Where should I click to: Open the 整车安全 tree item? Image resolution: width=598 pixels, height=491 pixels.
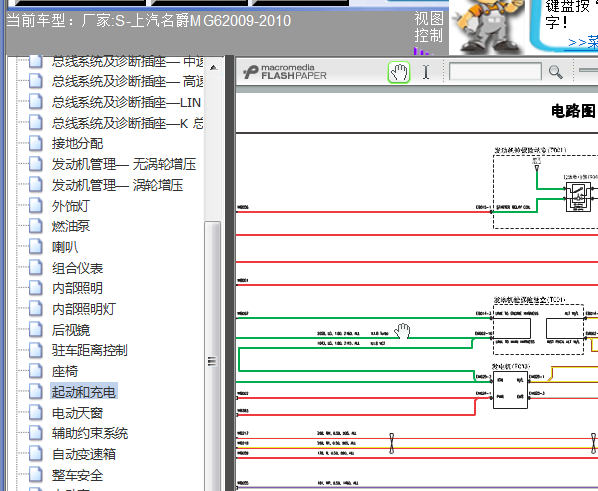click(77, 475)
